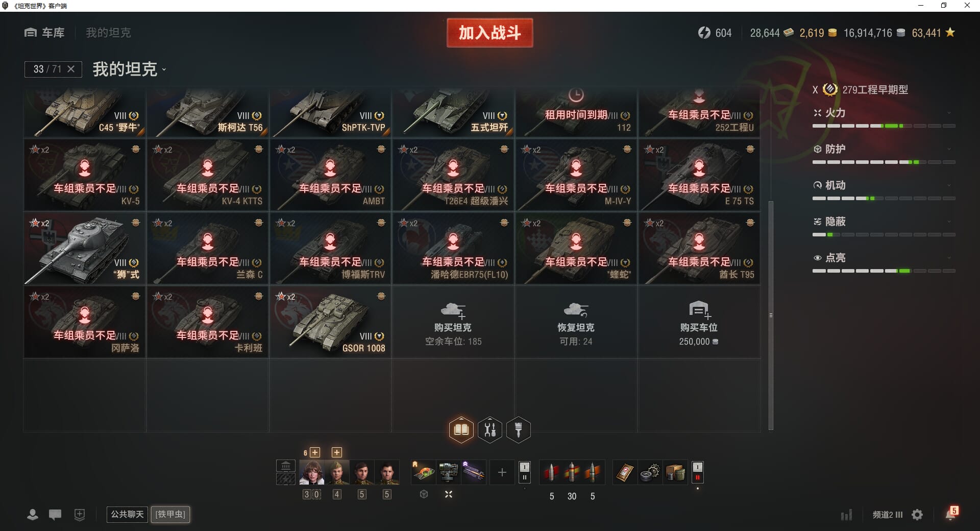Switch to the 车库 garage tab
980x531 pixels.
click(x=45, y=33)
